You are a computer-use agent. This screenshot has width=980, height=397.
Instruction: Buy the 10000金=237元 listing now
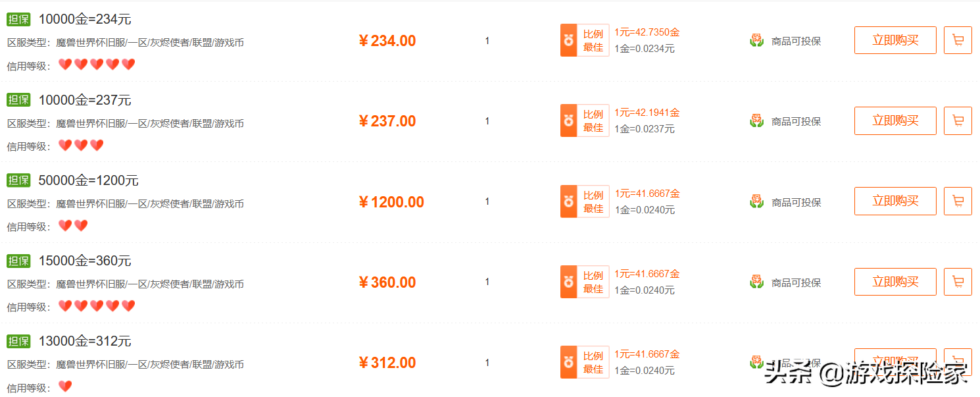[895, 120]
